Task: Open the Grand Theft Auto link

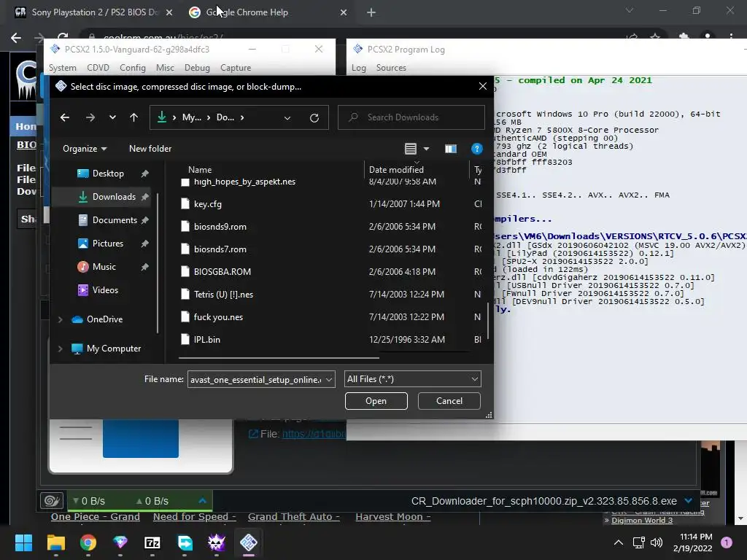Action: tap(293, 517)
